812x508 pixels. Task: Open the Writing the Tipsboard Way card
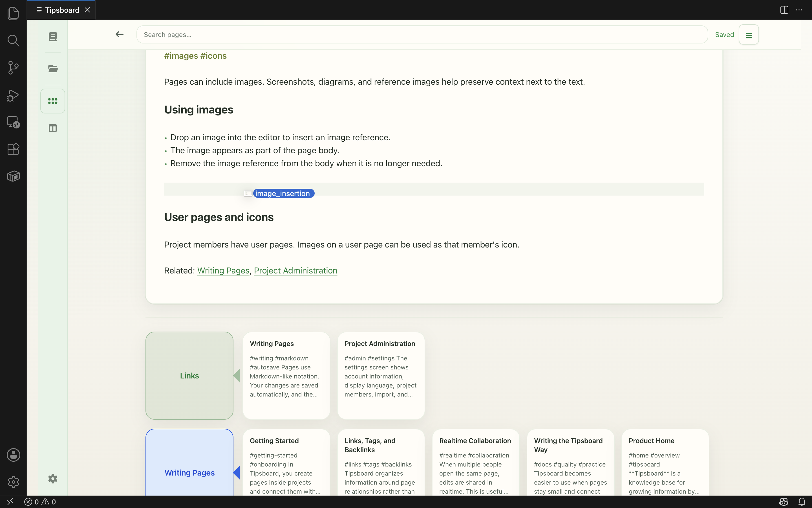click(x=570, y=462)
